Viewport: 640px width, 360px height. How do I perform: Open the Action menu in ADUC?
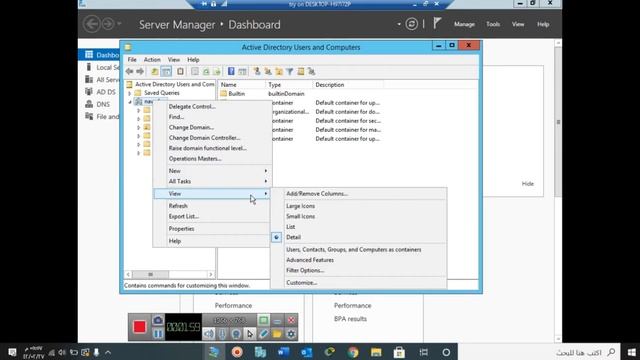point(152,60)
